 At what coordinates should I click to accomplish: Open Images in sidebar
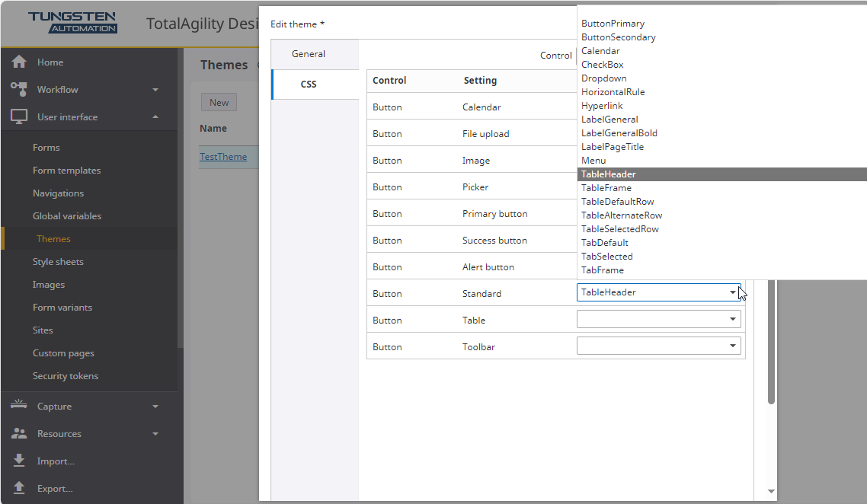click(49, 285)
